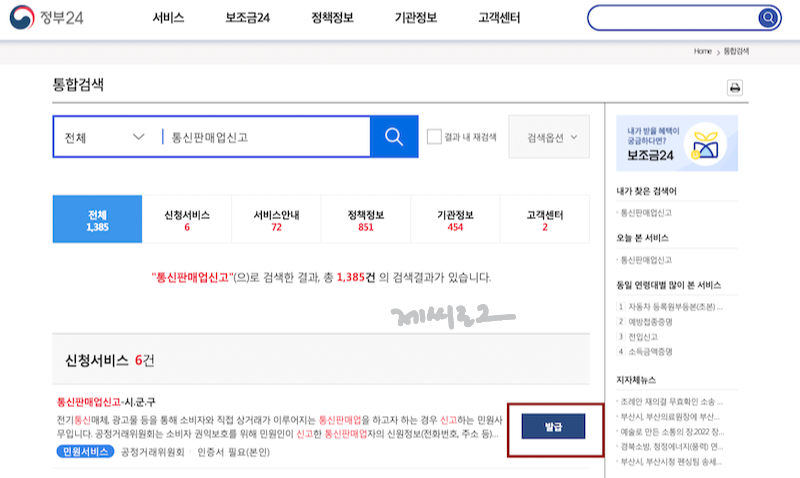Expand the 전체 category dropdown
Image resolution: width=800 pixels, height=478 pixels.
(105, 137)
